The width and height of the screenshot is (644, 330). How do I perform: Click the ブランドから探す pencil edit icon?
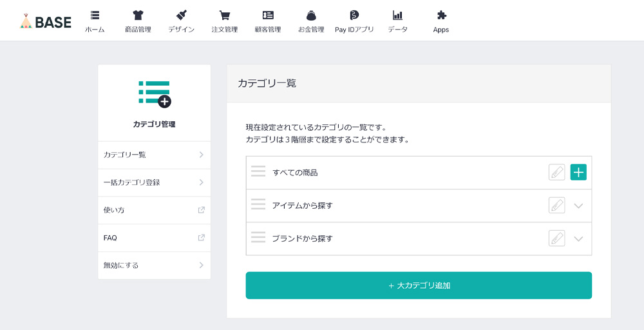(556, 238)
